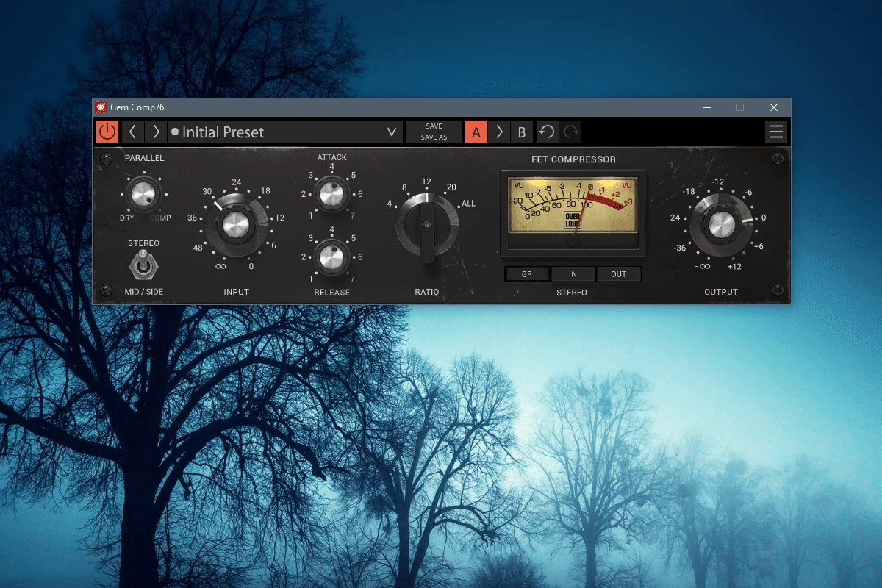Image resolution: width=882 pixels, height=588 pixels.
Task: Set ratio to ALL position label
Action: [x=468, y=204]
